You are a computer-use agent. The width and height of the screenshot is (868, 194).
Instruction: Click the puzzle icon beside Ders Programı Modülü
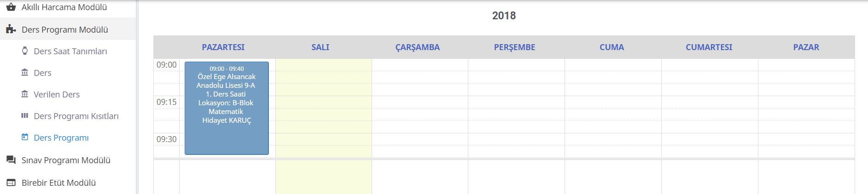click(11, 29)
